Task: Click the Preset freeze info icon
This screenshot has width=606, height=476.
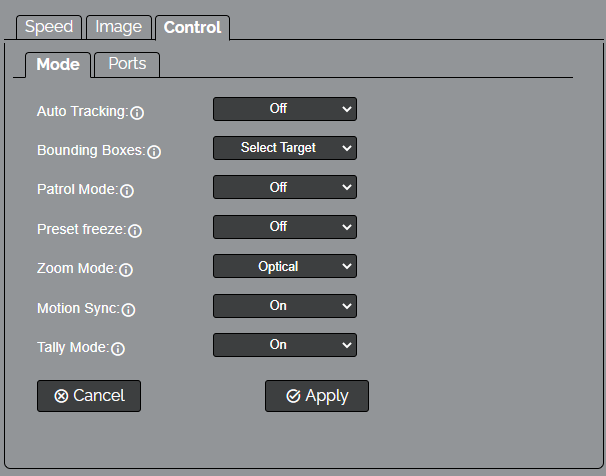Action: [135, 231]
